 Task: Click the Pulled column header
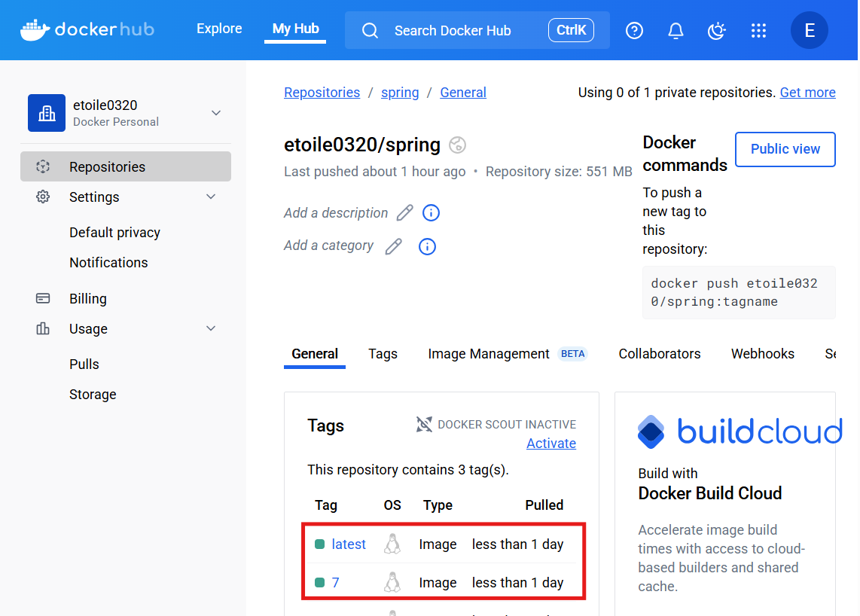click(544, 505)
